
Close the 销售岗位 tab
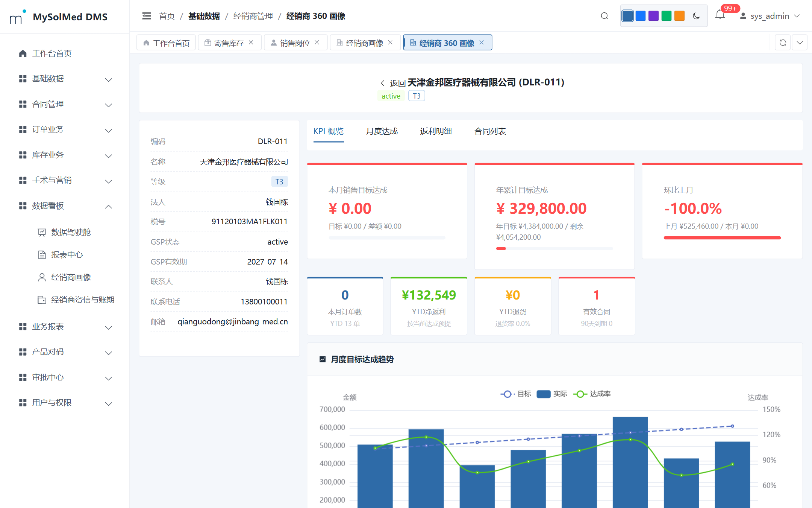[x=317, y=43]
